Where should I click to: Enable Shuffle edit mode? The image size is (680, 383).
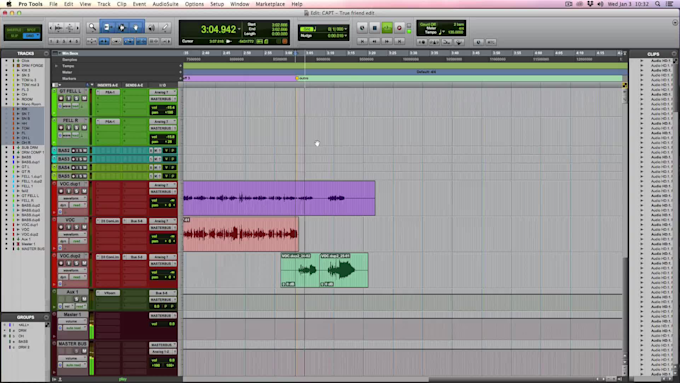point(14,30)
